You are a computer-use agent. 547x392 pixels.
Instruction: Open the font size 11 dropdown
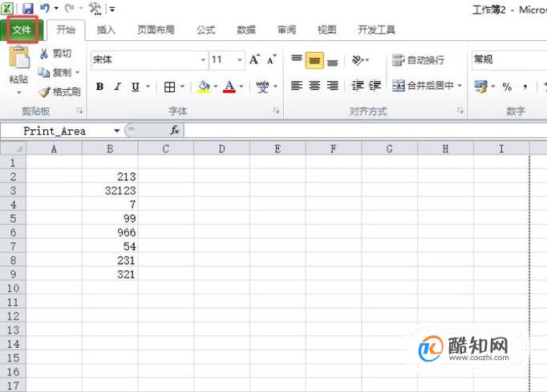tap(240, 60)
